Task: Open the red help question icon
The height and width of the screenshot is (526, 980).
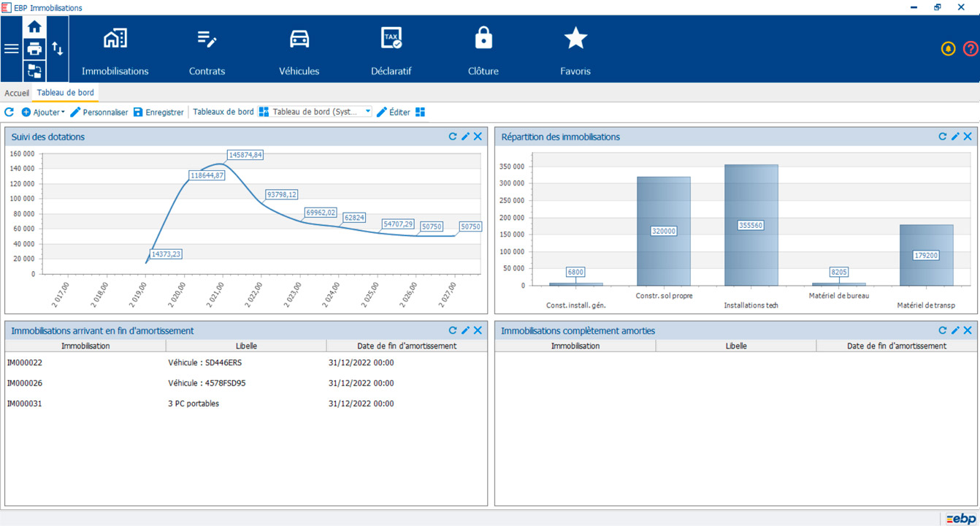Action: tap(970, 49)
